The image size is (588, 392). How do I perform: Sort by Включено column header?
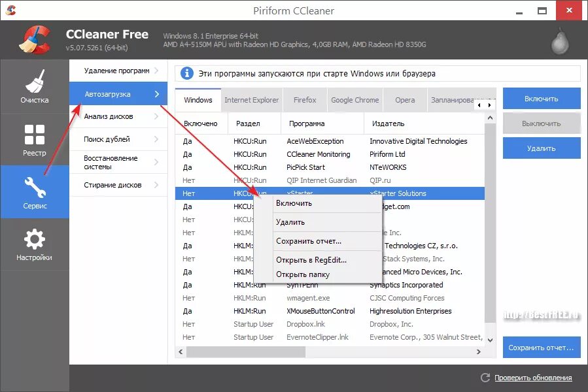click(x=201, y=123)
